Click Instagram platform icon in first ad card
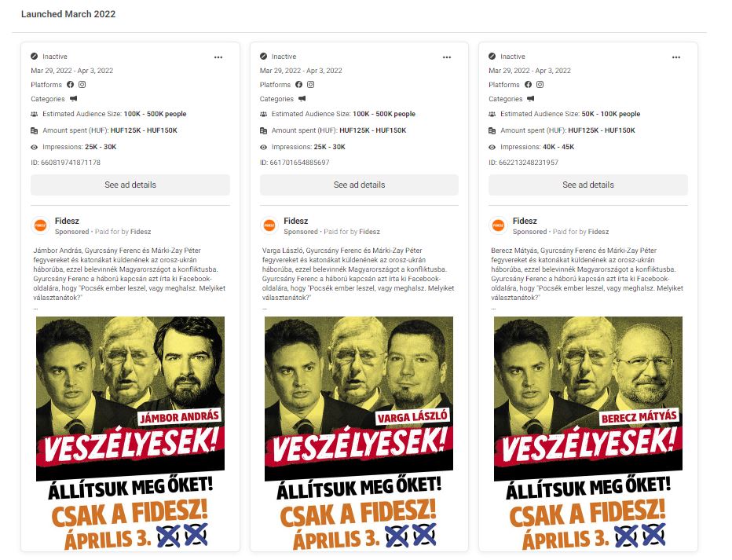 click(82, 85)
